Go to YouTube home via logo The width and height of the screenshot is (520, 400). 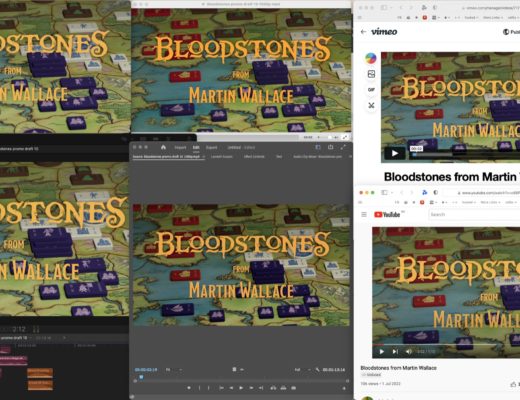click(x=387, y=215)
